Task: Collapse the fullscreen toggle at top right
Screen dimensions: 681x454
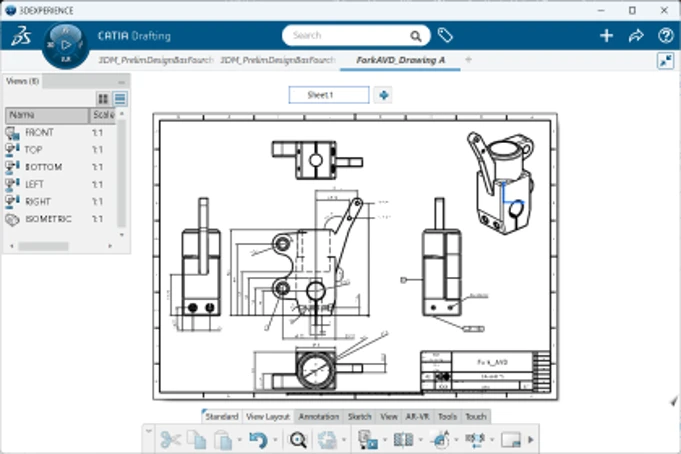Action: click(665, 61)
